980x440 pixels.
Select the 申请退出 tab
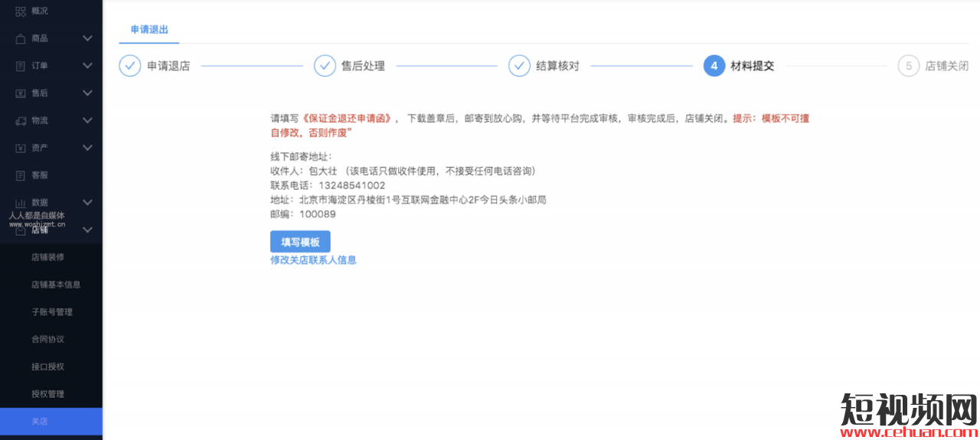[x=149, y=30]
